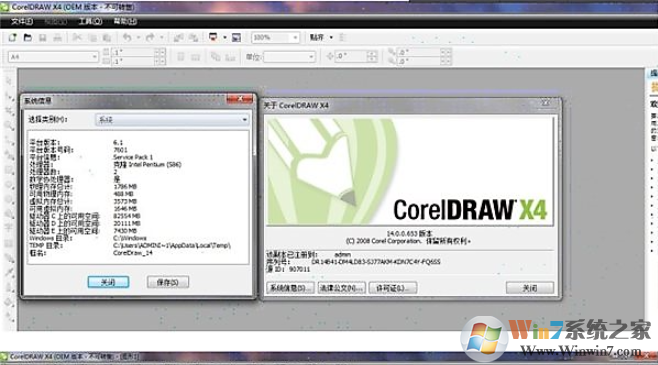Click 关闭 in system info dialog
The width and height of the screenshot is (658, 365).
coord(108,282)
